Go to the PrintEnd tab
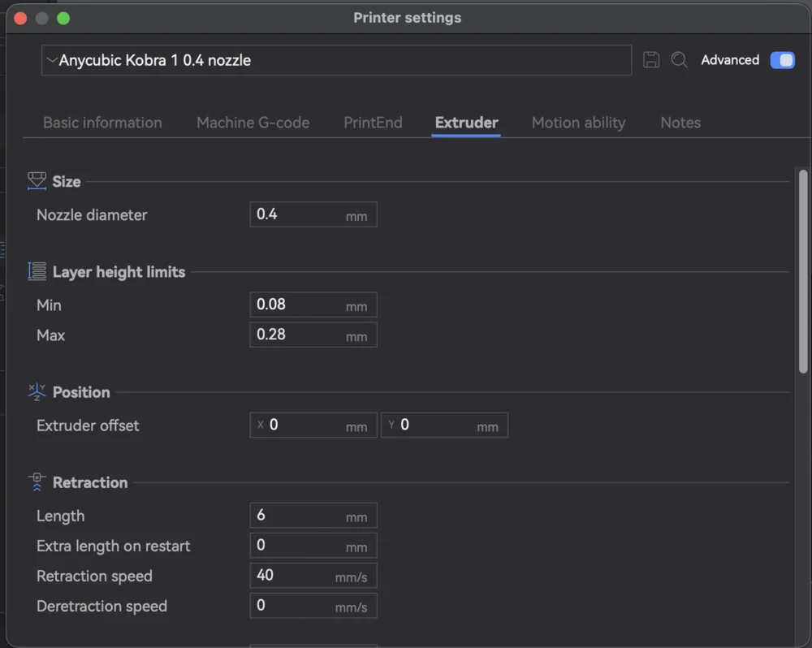 373,123
